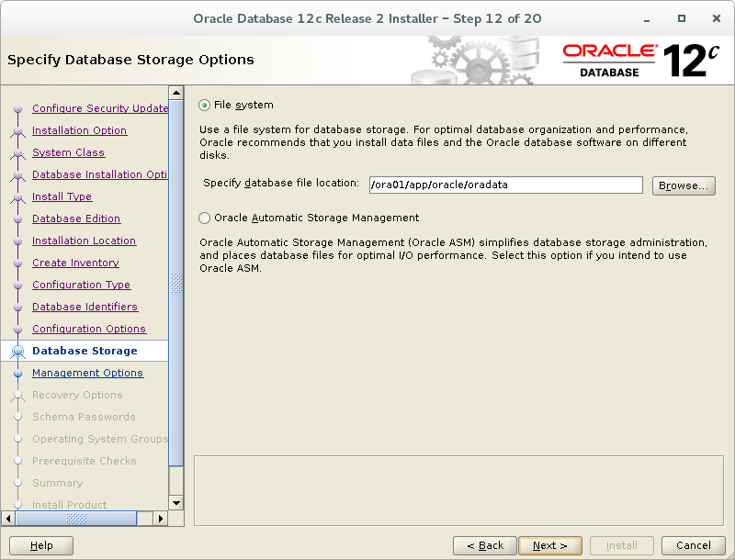Screen dimensions: 735x560
Task: Return with the Back button
Action: coord(485,545)
